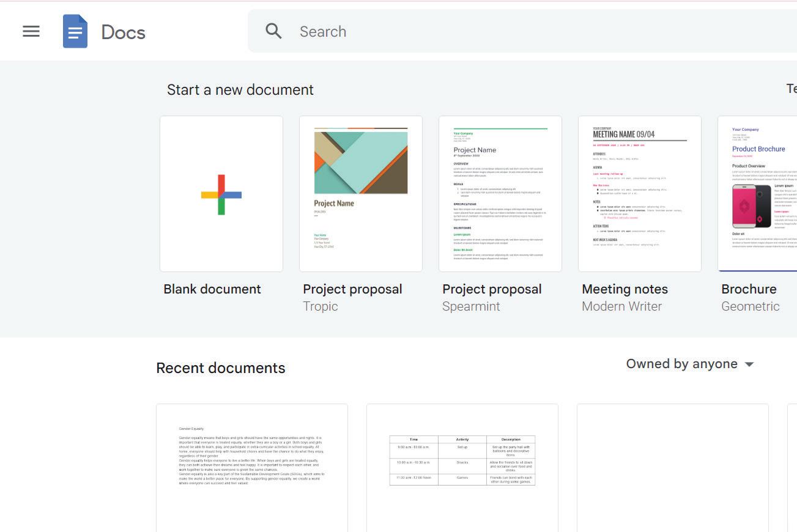Open the blank recent document thumbnail
797x532 pixels.
coord(673,468)
